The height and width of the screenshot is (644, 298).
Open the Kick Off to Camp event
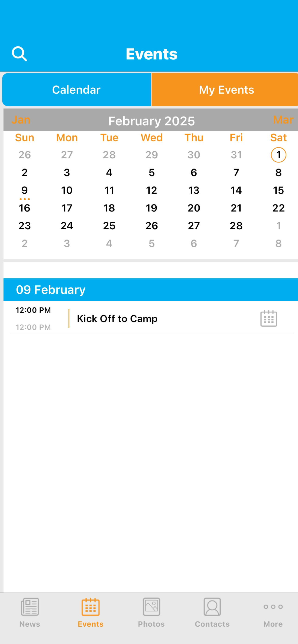[117, 319]
